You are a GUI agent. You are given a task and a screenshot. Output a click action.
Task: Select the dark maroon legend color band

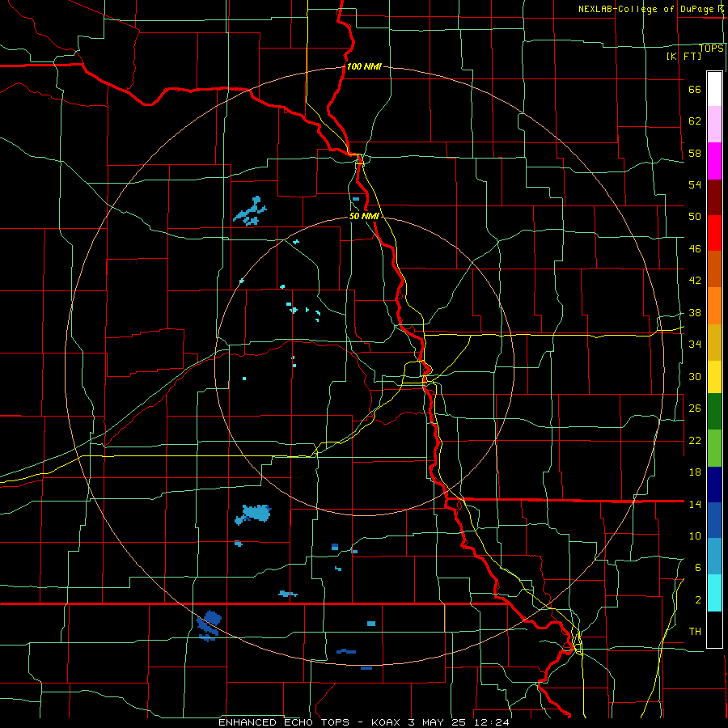pyautogui.click(x=714, y=197)
